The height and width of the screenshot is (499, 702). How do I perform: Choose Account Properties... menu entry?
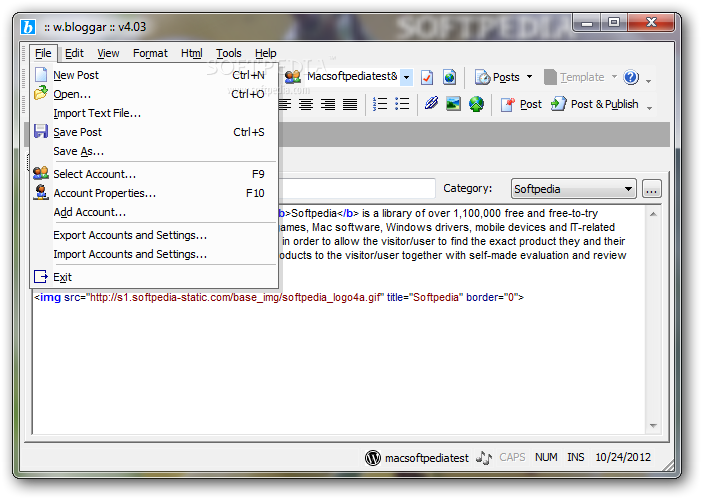pos(154,193)
